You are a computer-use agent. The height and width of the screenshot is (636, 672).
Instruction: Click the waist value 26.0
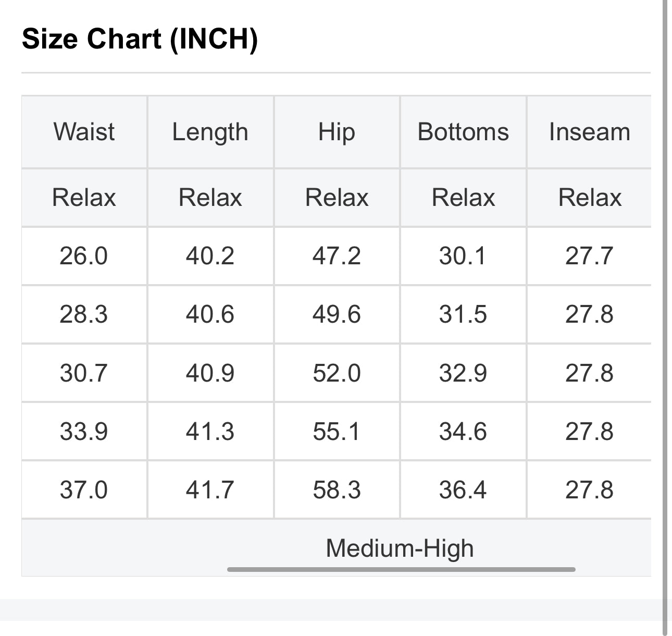coord(83,256)
